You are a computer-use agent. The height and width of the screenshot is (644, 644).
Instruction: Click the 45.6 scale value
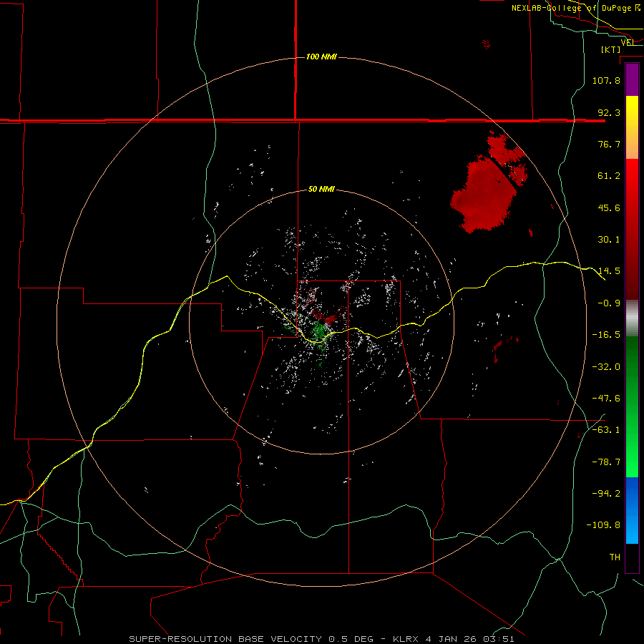[x=609, y=208]
